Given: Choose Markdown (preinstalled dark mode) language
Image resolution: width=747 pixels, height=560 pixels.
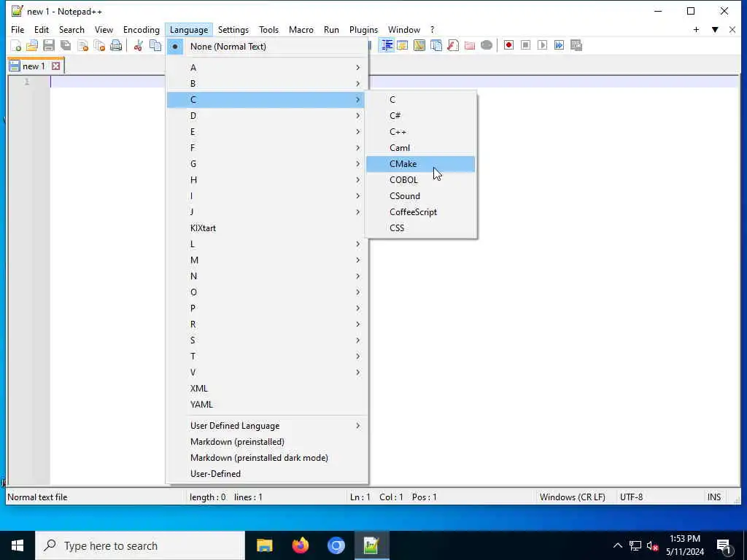Looking at the screenshot, I should (267, 458).
